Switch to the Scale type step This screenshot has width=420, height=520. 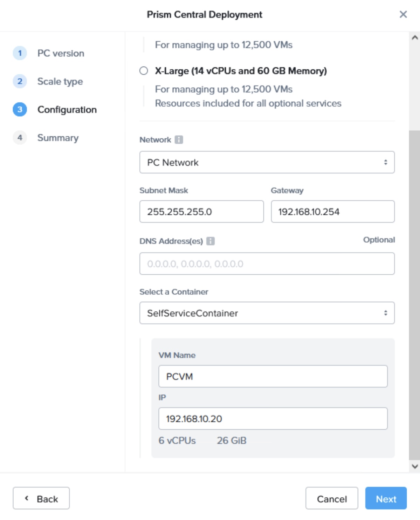pos(60,81)
